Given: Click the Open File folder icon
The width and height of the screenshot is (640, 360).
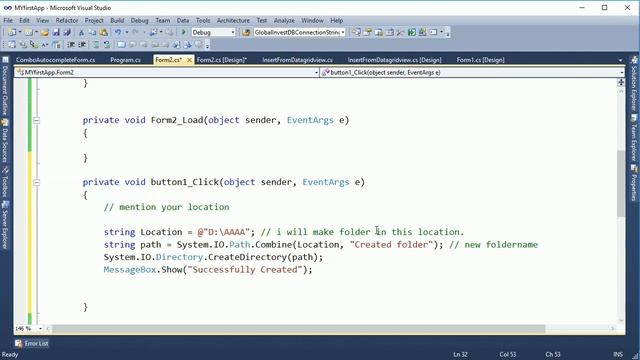Looking at the screenshot, I should (44, 32).
